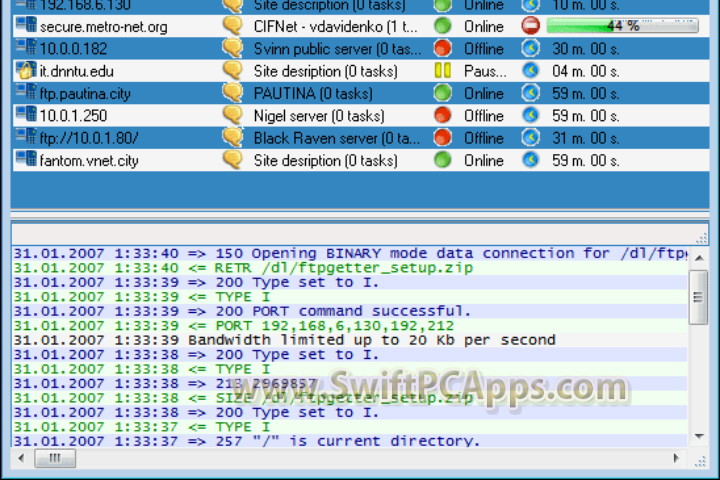
Task: Click the Nigel server (0 tasks) description
Action: pos(319,116)
